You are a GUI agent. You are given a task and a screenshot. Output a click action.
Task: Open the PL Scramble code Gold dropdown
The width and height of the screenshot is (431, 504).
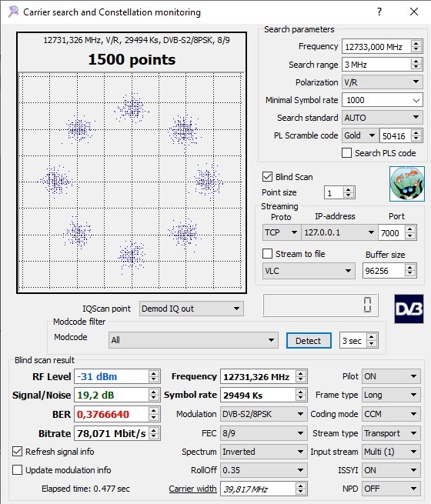360,135
